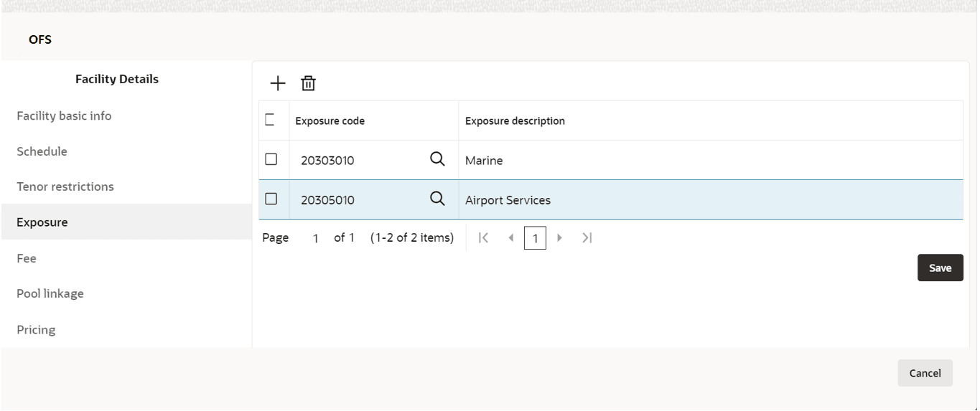Check the Marine exposure row checkbox
Image resolution: width=980 pixels, height=411 pixels.
[271, 159]
